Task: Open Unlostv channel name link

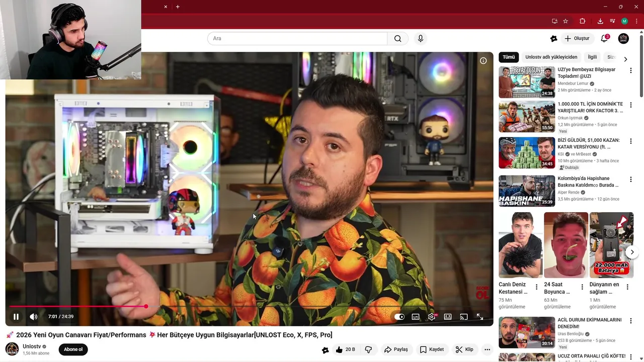Action: click(32, 346)
